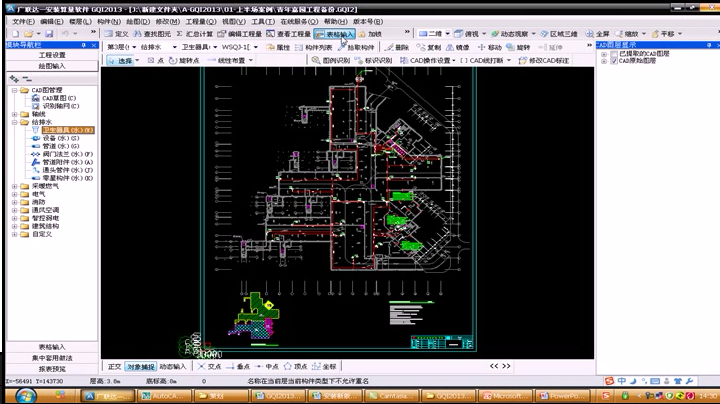
Task: Click 标识识别 (Mark recognition) tool
Action: click(373, 60)
